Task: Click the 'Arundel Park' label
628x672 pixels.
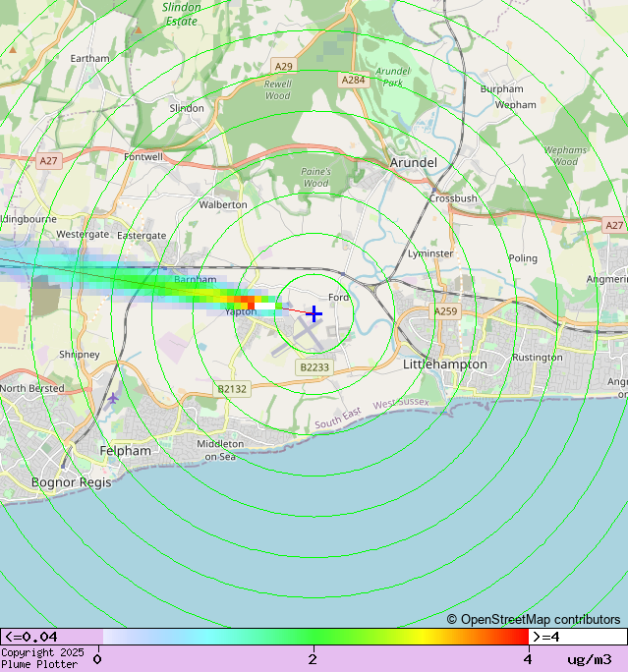Action: (393, 77)
